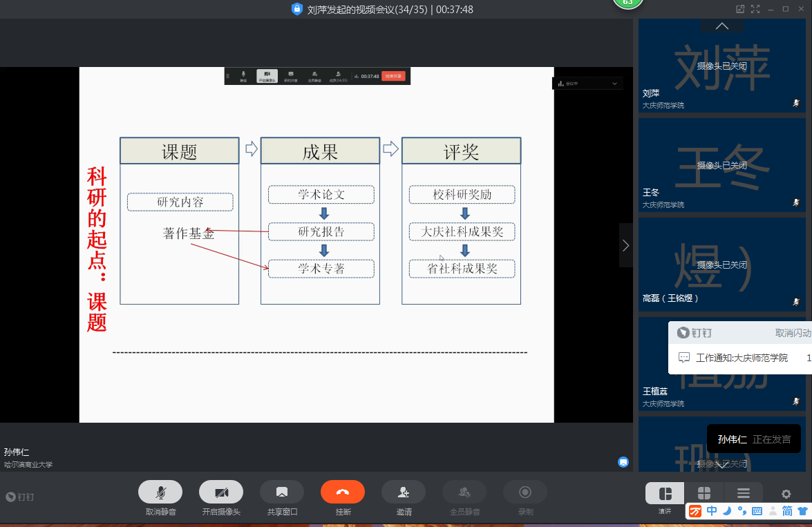Open 工作通知:大庆师范学院 message notification
The height and width of the screenshot is (527, 812).
coord(742,358)
